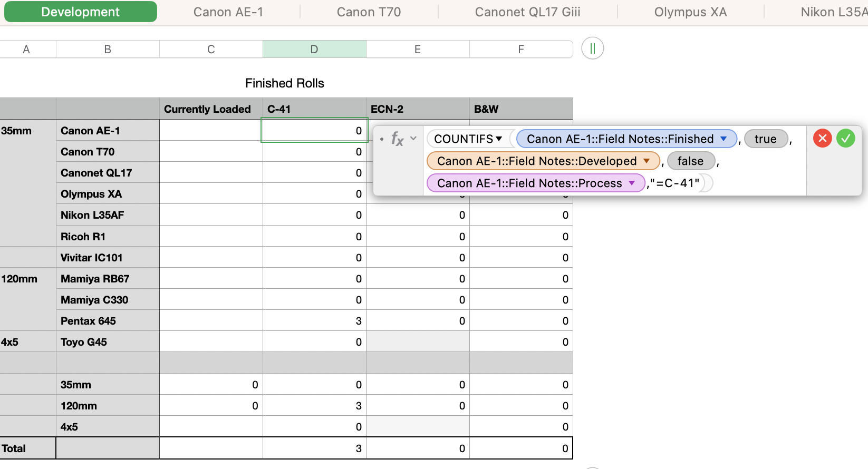Select the 'Canonet QL17' row label cell
Screen dimensions: 868x469
pyautogui.click(x=108, y=172)
